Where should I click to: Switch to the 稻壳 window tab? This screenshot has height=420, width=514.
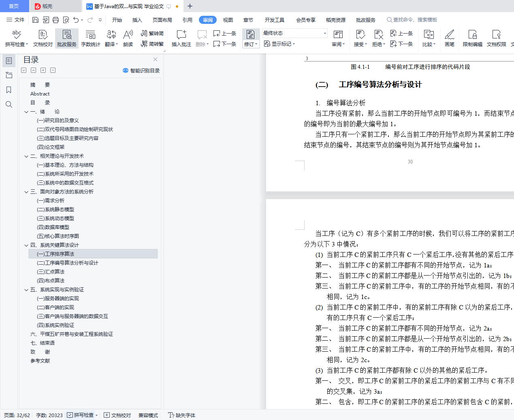coord(55,6)
